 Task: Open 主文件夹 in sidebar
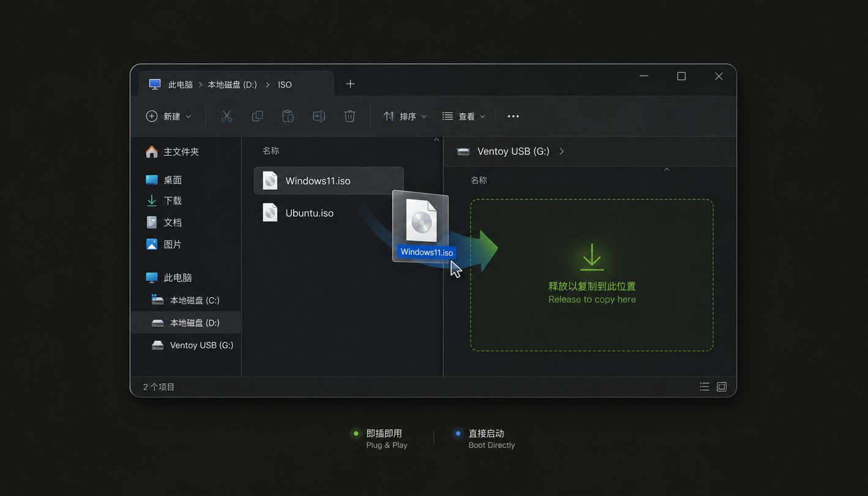180,152
